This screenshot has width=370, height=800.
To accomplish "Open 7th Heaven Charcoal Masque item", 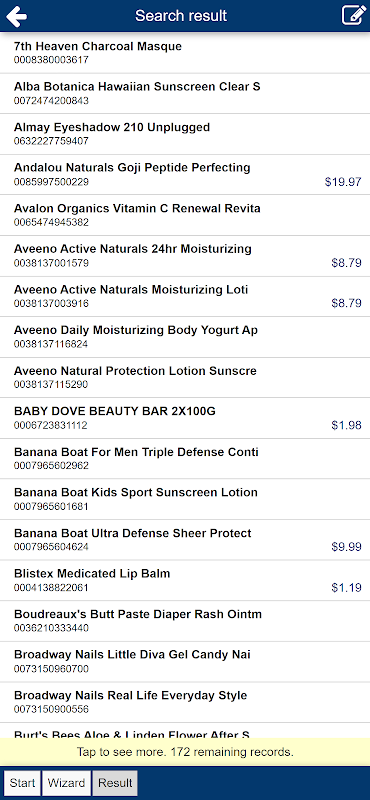I will (x=185, y=53).
